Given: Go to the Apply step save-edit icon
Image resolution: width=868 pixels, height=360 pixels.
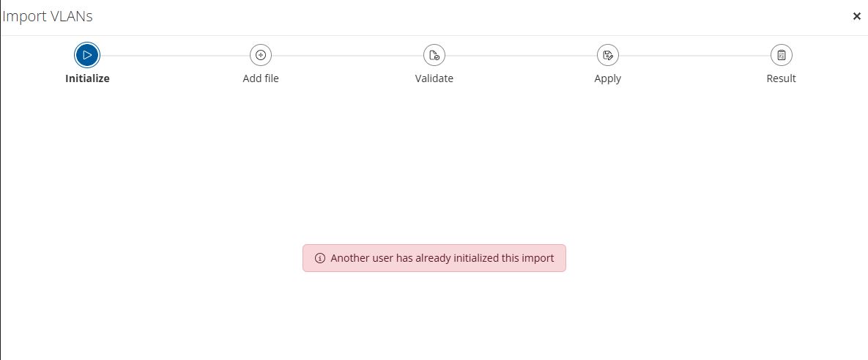Looking at the screenshot, I should click(x=608, y=55).
